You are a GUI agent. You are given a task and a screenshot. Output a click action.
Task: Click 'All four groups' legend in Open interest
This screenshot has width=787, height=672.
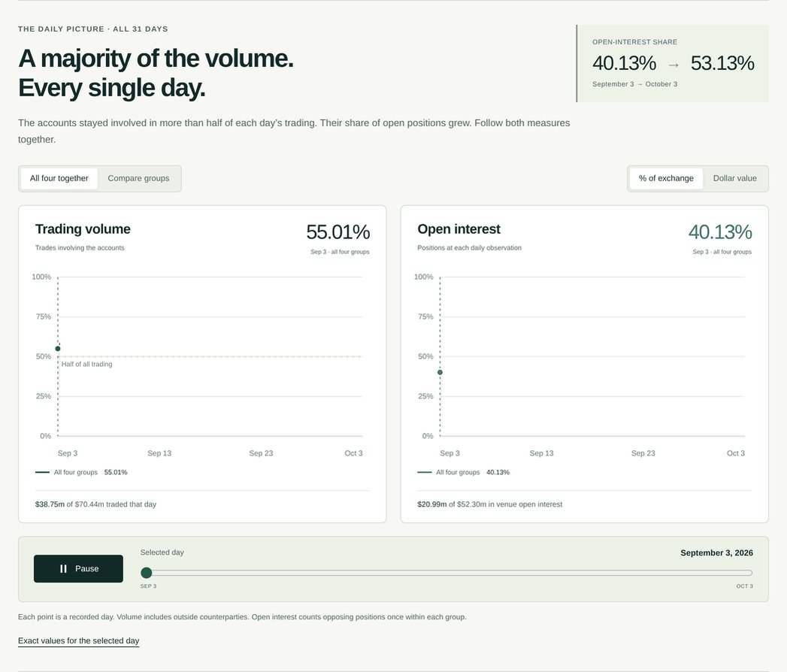pos(458,472)
